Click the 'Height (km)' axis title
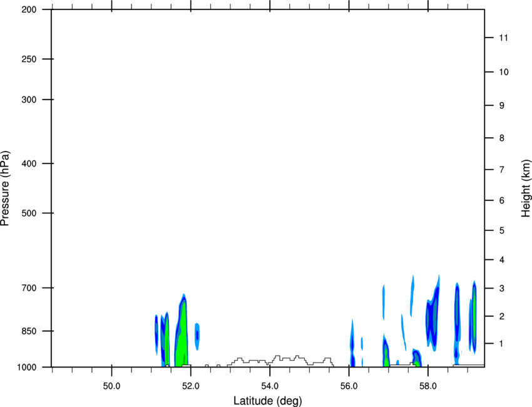Viewport: 532px width, 407px height. pyautogui.click(x=526, y=188)
